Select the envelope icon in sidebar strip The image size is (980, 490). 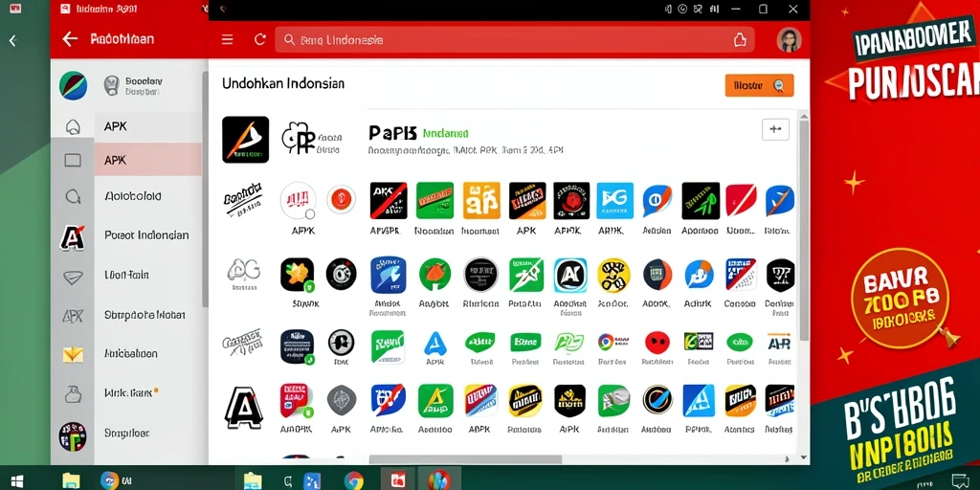click(x=73, y=355)
